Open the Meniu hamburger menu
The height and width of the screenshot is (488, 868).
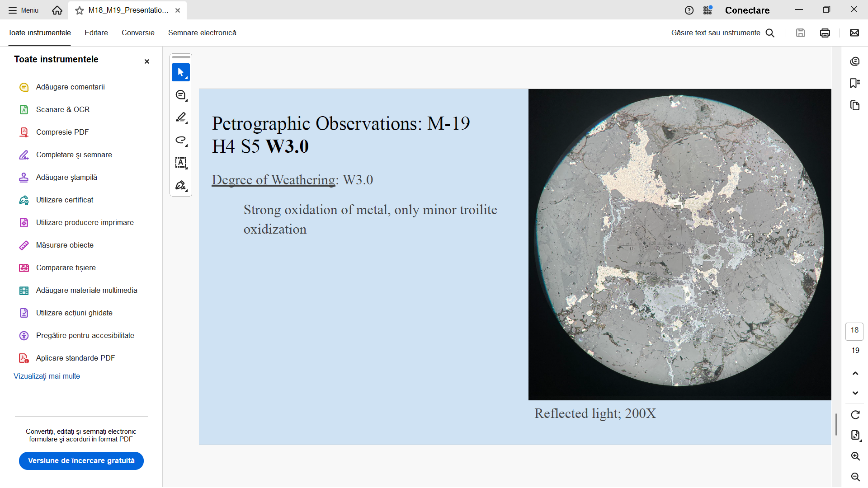click(x=24, y=10)
